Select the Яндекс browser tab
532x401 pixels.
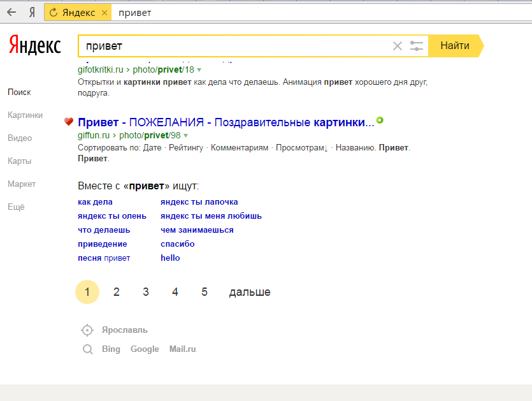coord(78,13)
